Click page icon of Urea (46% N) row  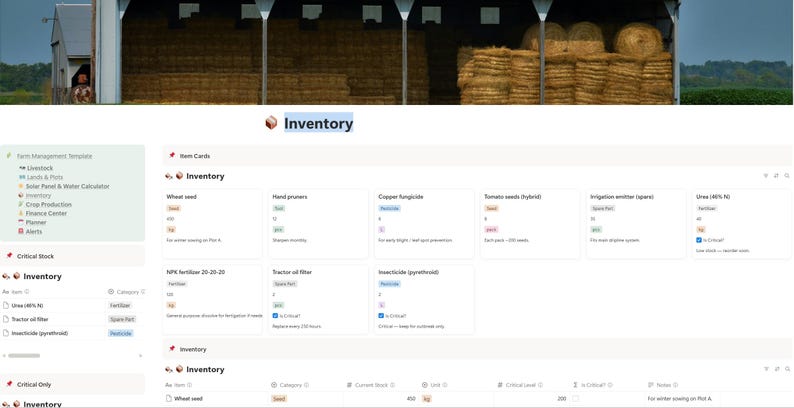click(6, 306)
